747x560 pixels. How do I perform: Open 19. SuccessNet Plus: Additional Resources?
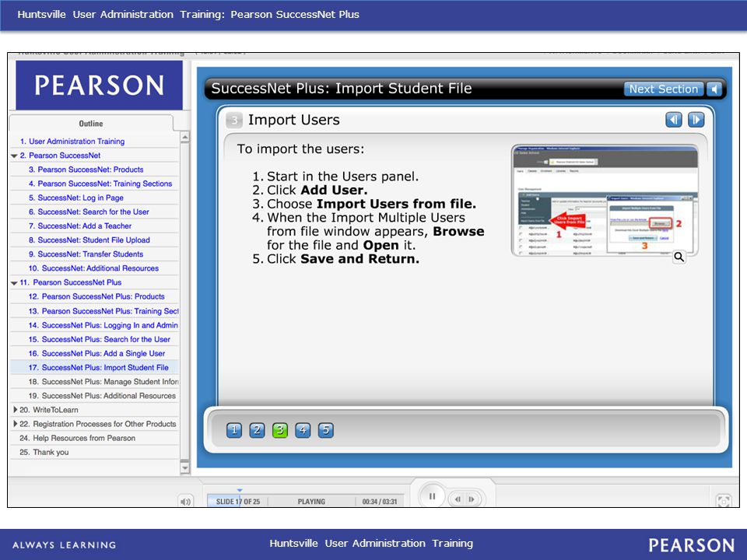(x=102, y=396)
